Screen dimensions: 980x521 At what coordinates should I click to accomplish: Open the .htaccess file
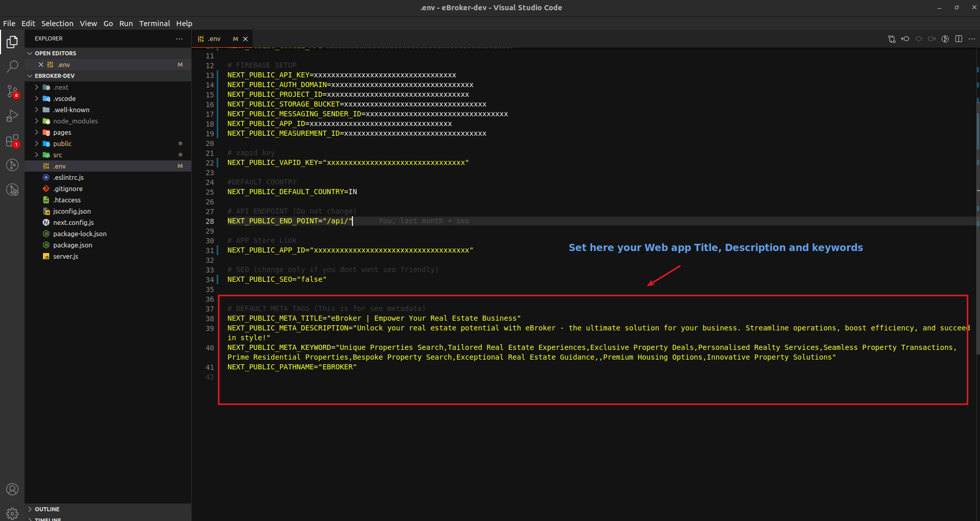(108, 200)
